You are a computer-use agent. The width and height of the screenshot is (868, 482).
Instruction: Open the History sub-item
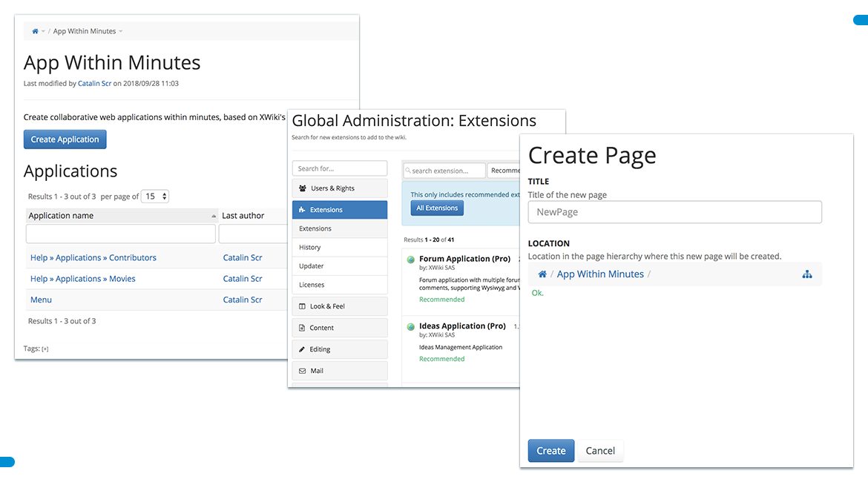click(339, 248)
